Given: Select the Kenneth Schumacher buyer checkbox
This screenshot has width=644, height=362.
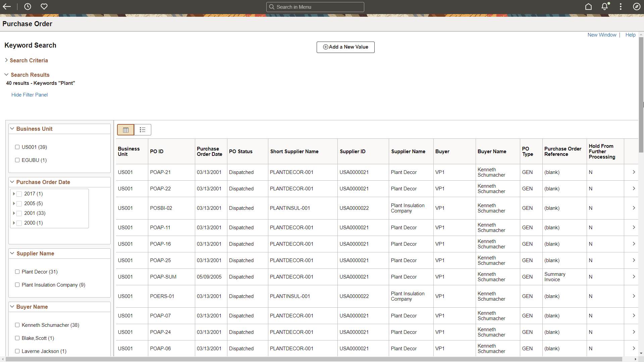Looking at the screenshot, I should [x=17, y=325].
